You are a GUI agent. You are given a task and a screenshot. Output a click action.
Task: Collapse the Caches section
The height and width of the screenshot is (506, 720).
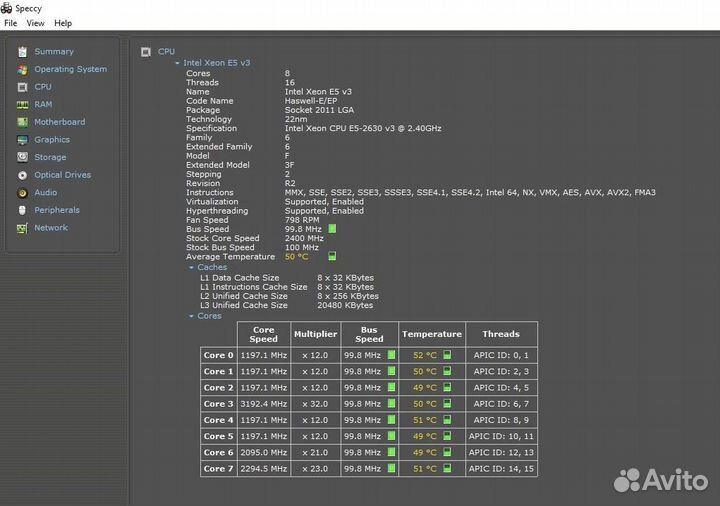tap(192, 268)
